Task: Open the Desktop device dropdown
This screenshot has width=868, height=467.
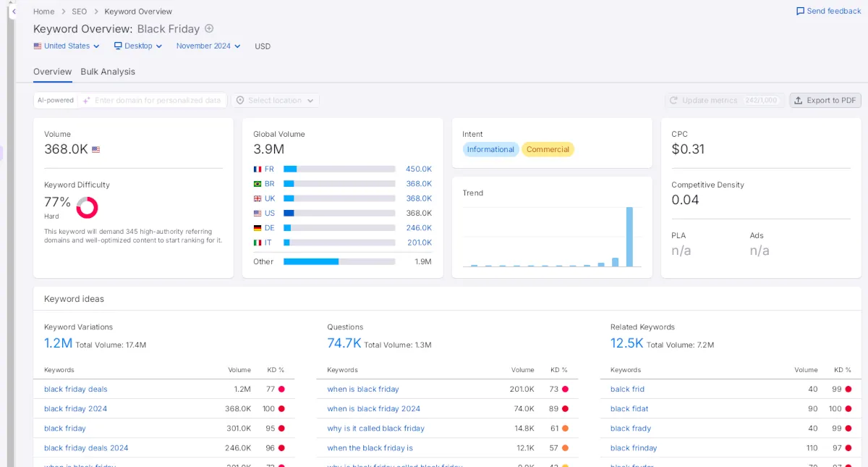Action: (x=138, y=46)
